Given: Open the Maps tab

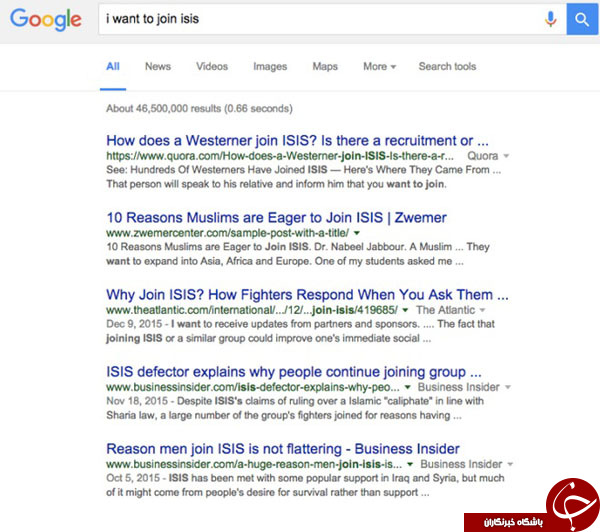Looking at the screenshot, I should tap(325, 67).
